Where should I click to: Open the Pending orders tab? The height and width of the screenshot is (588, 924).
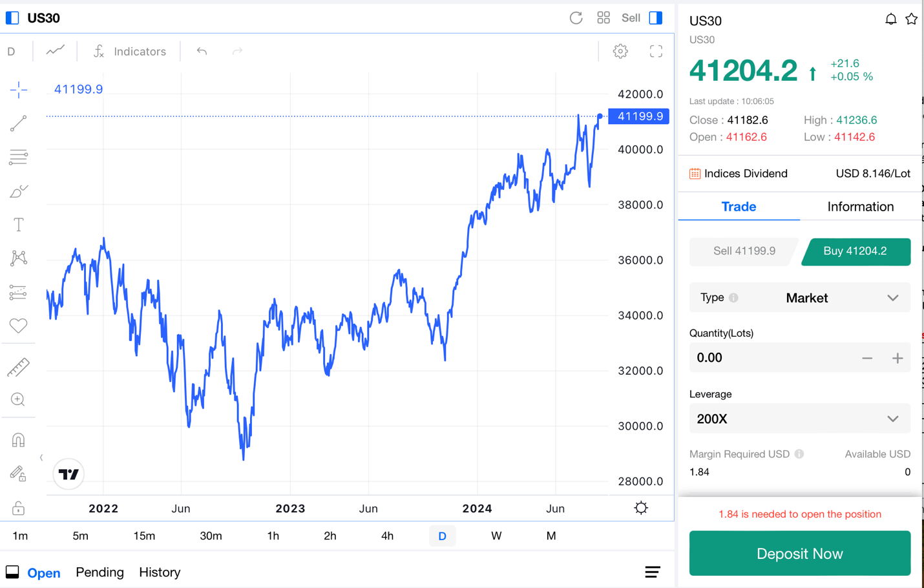(100, 572)
